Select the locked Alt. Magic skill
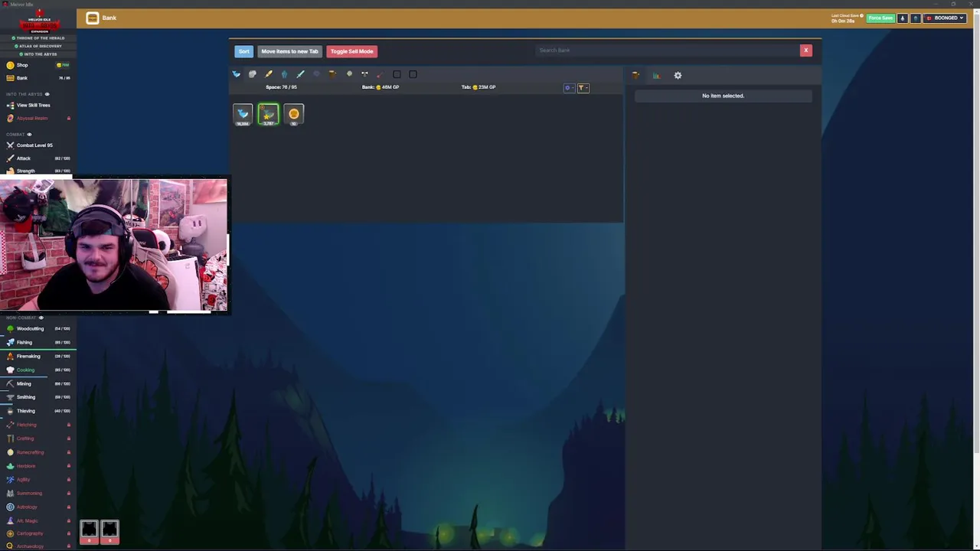 pyautogui.click(x=37, y=521)
